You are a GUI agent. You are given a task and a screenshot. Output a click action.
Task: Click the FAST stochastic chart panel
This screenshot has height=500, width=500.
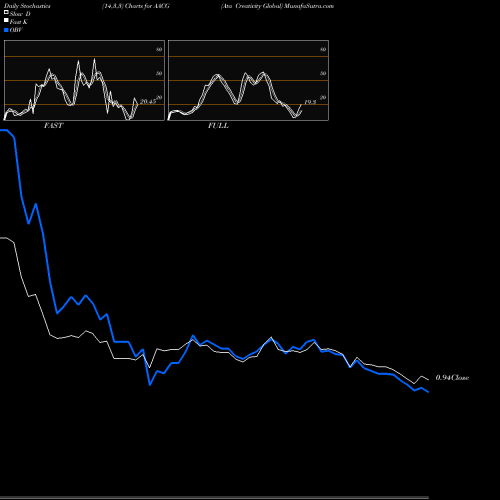click(84, 80)
